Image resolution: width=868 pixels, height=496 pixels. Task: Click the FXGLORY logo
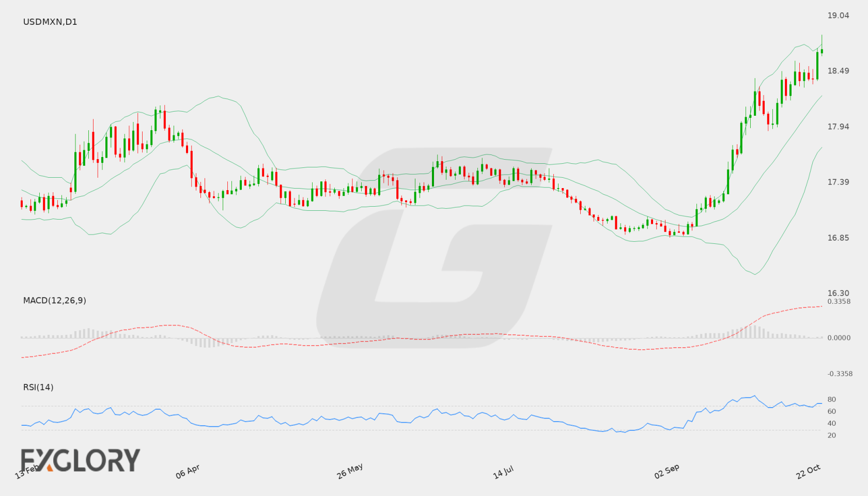[x=81, y=460]
